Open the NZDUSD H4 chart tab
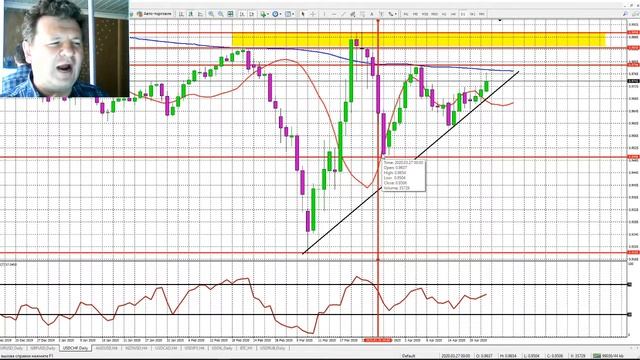The width and height of the screenshot is (640, 360). click(x=136, y=348)
